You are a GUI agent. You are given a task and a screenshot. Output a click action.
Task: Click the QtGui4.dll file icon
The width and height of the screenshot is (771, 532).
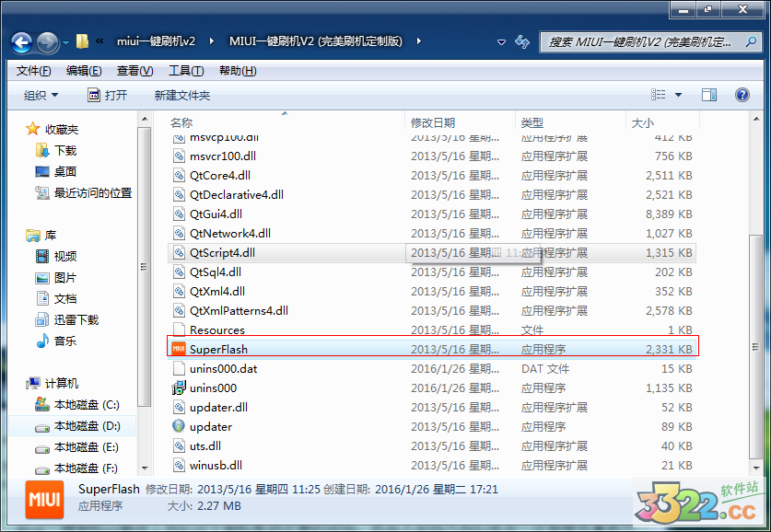pyautogui.click(x=179, y=214)
